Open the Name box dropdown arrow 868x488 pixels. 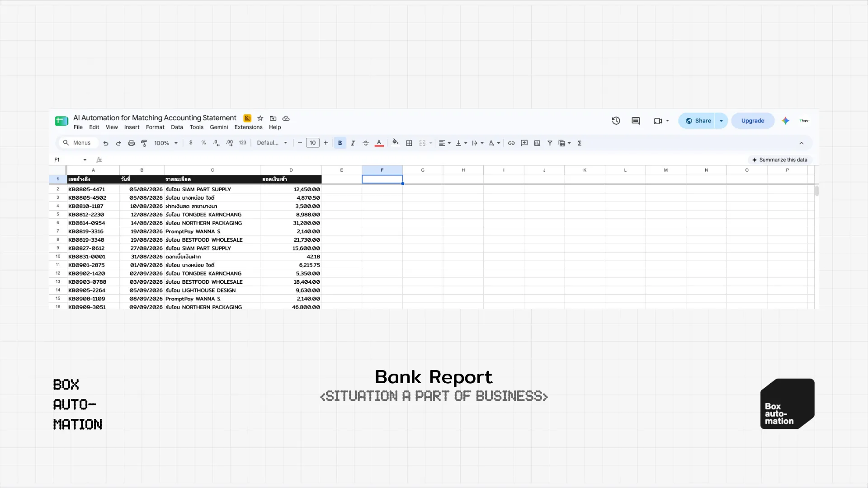[x=85, y=160]
